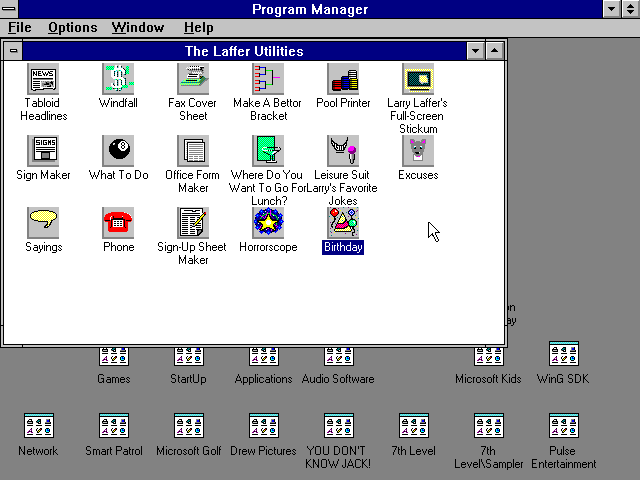Open the Applications program group icon
Screen dimensions: 640x480
click(x=264, y=357)
